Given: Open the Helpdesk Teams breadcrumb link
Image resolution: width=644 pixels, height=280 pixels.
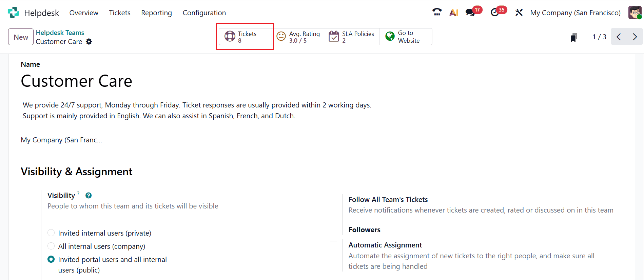Looking at the screenshot, I should pyautogui.click(x=60, y=33).
